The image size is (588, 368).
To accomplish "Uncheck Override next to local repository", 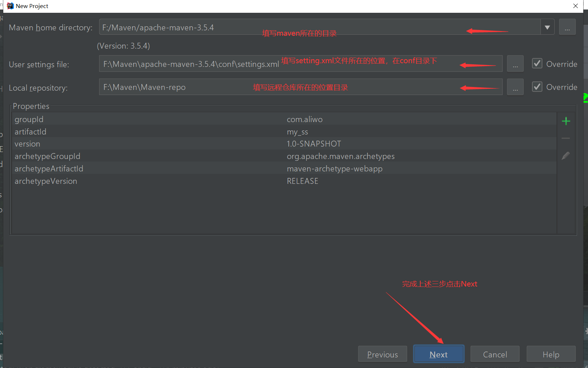I will pos(537,87).
